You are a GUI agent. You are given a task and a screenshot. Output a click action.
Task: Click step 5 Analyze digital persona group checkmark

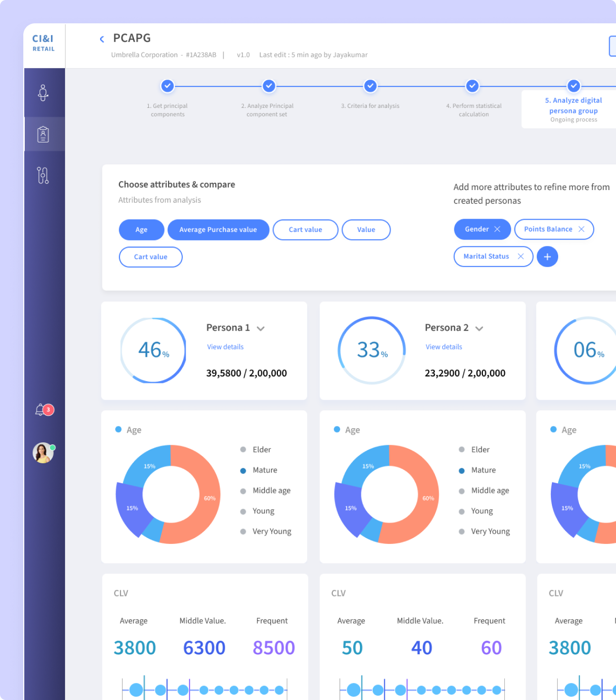click(x=574, y=86)
